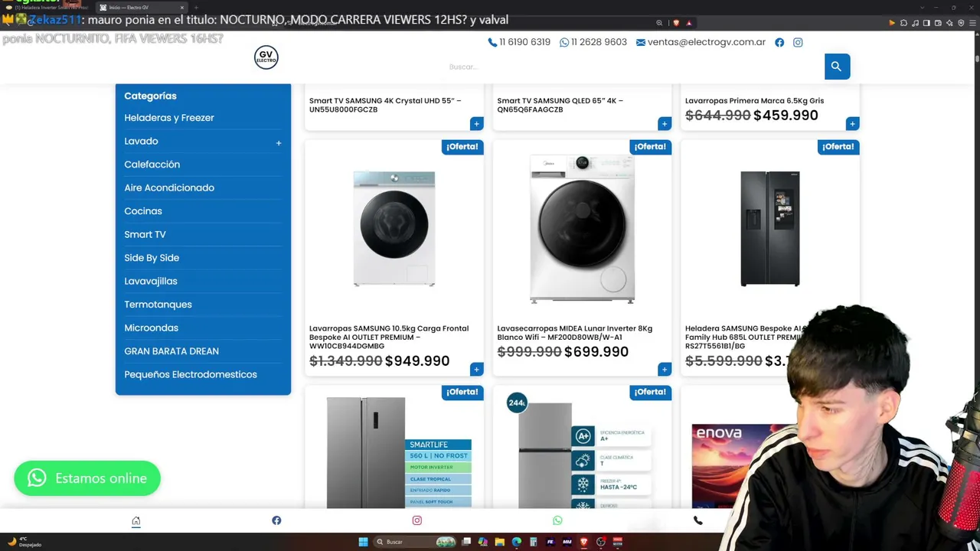980x551 pixels.
Task: Open the Lavado category
Action: pyautogui.click(x=141, y=141)
